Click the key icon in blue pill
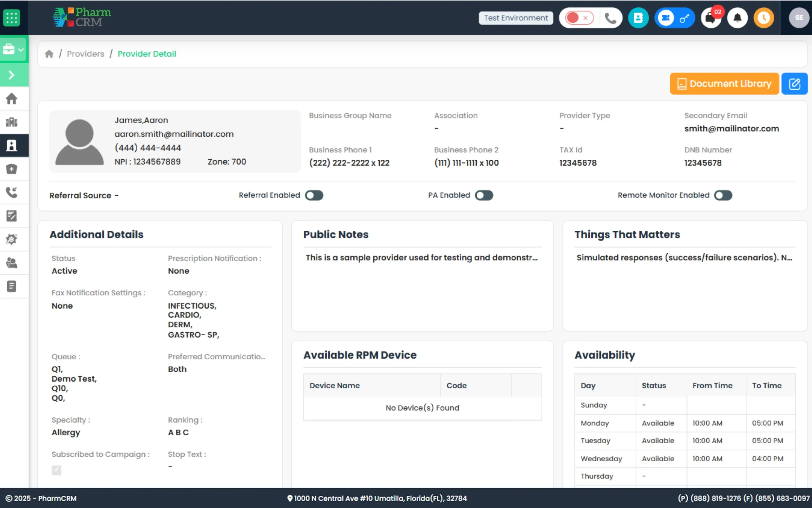 pos(684,18)
